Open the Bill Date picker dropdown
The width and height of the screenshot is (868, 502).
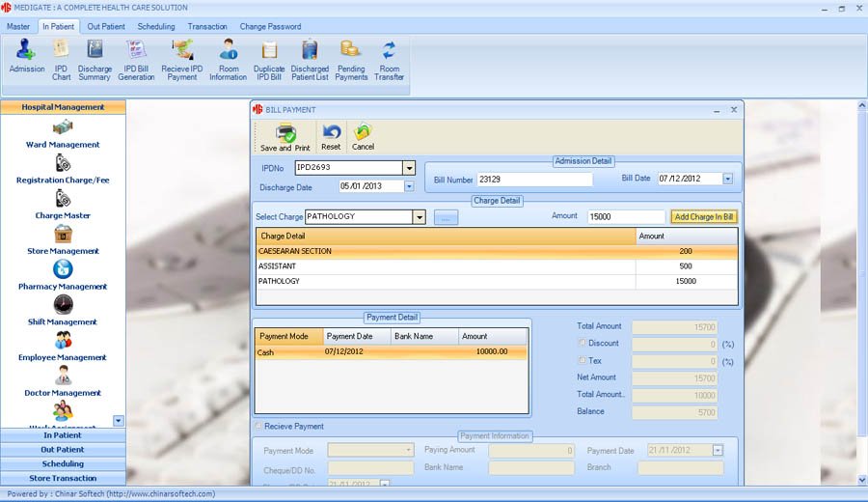[x=728, y=179]
